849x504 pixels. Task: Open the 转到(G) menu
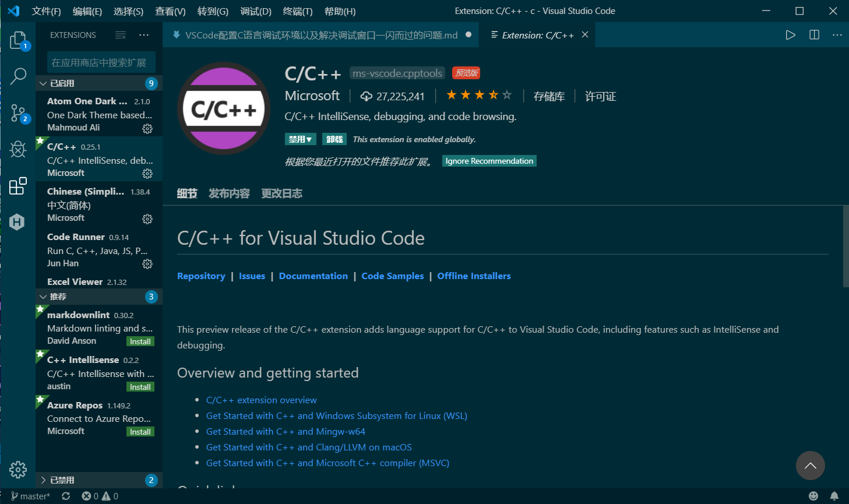[213, 11]
